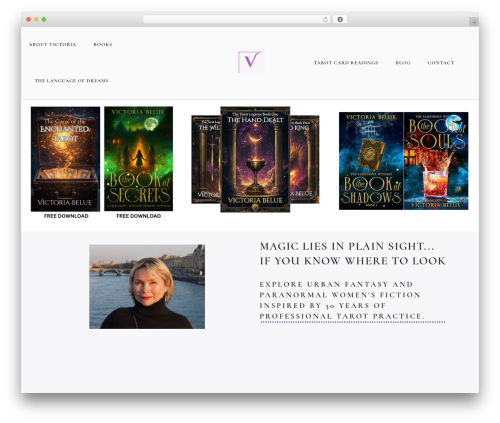The width and height of the screenshot is (500, 423).
Task: Select the left Tarot Legacies book cover
Action: click(x=206, y=159)
